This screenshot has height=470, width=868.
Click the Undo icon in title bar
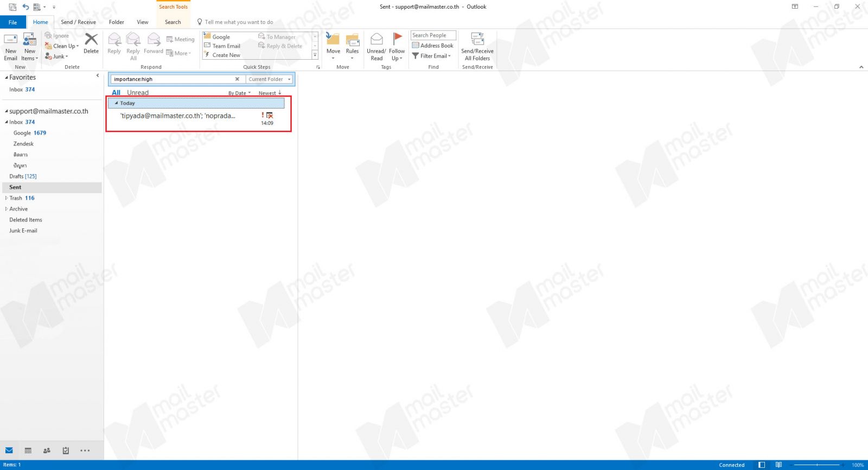25,7
